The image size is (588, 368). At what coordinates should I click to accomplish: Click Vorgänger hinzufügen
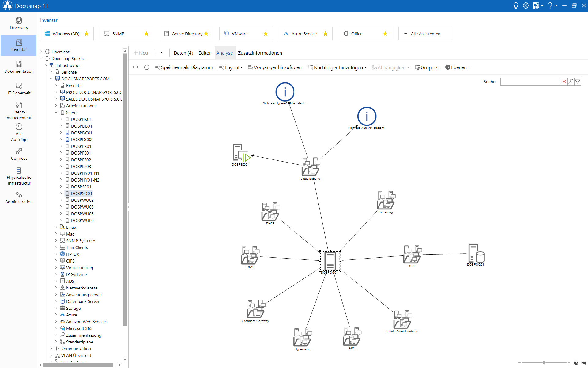tap(275, 67)
